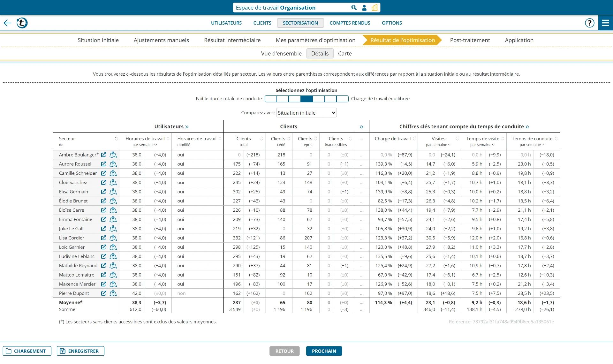Open the help question mark icon
Viewport: 613px width, 364px height.
[x=590, y=23]
